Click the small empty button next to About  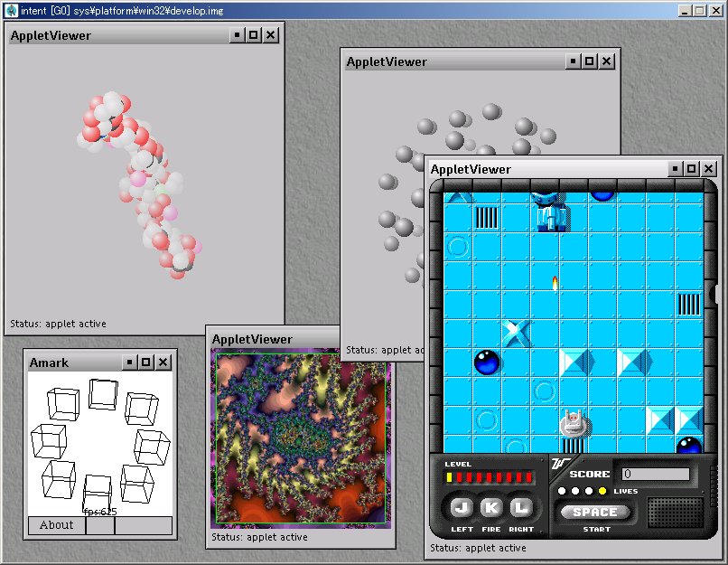coord(100,525)
